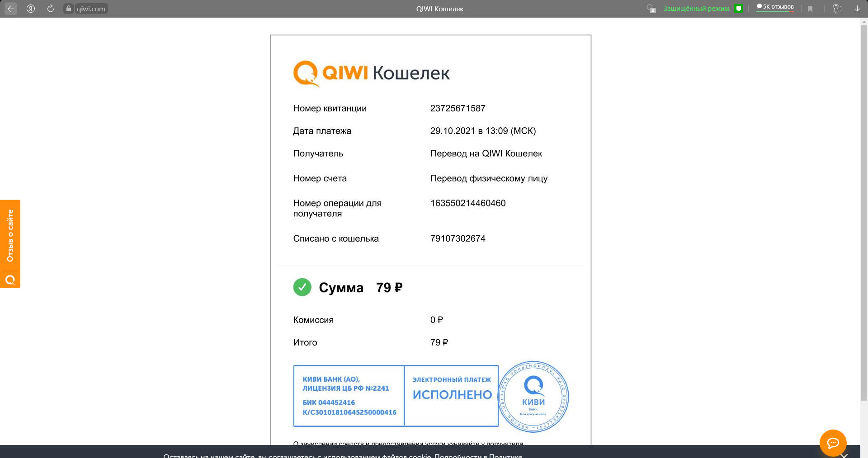
Task: Click the qiwi.com address field
Action: pyautogui.click(x=91, y=9)
